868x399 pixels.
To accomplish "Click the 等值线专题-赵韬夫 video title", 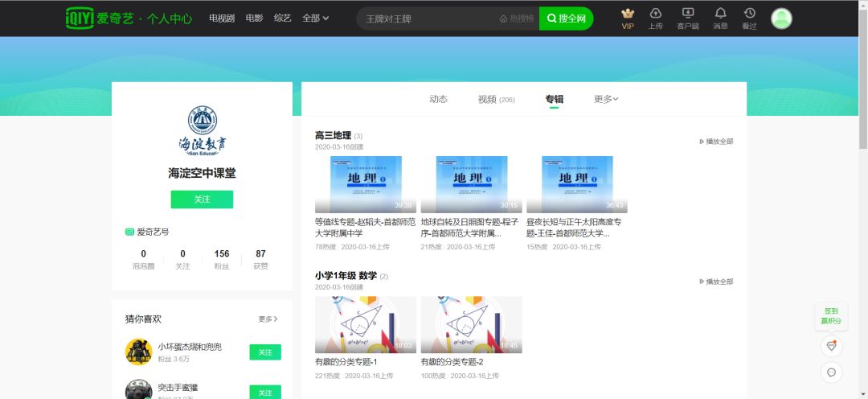I will (x=365, y=228).
